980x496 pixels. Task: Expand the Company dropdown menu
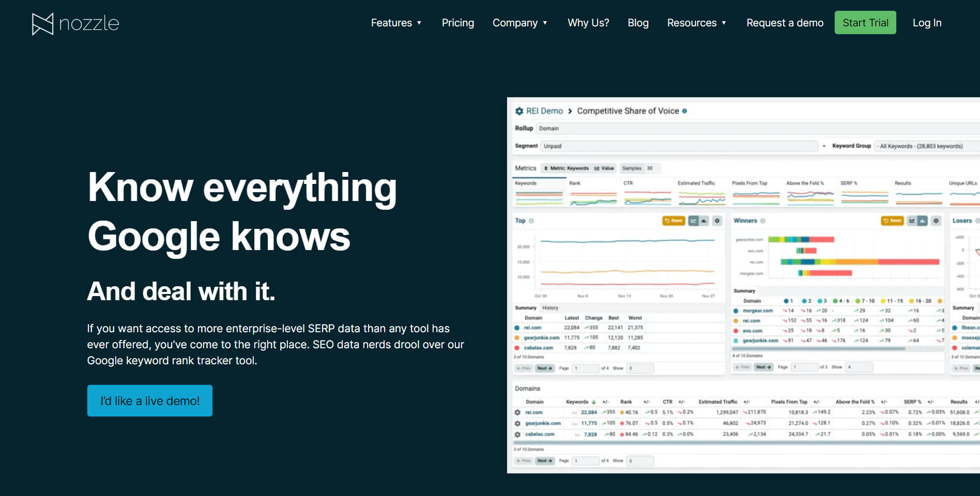(520, 23)
